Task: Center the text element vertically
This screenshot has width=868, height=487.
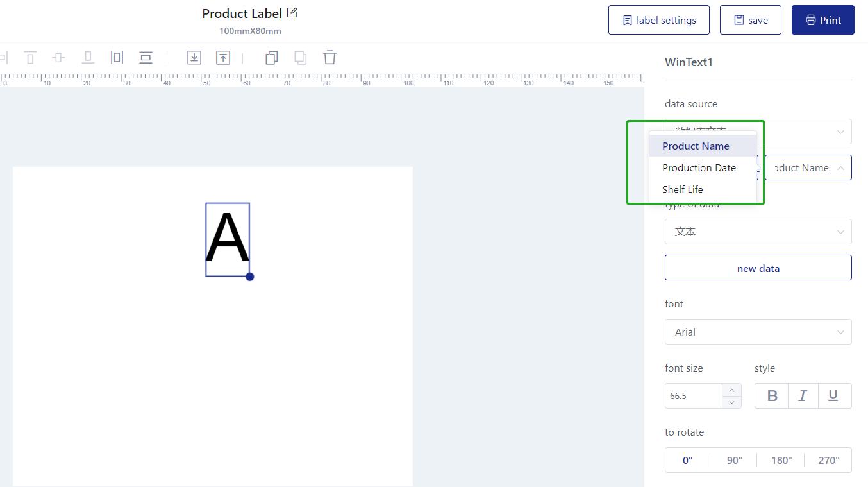Action: click(x=58, y=57)
